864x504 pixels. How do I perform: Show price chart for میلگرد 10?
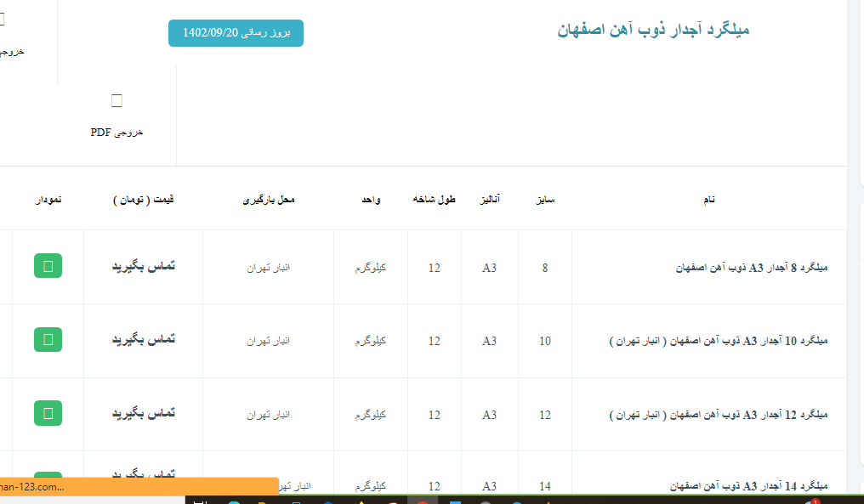coord(48,339)
